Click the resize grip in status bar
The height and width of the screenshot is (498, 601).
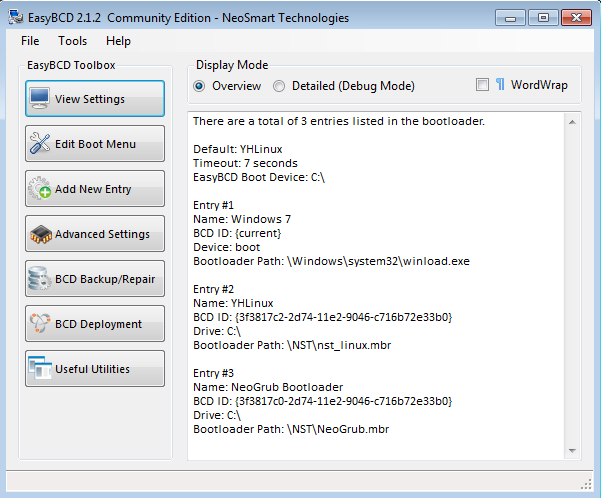tap(586, 485)
